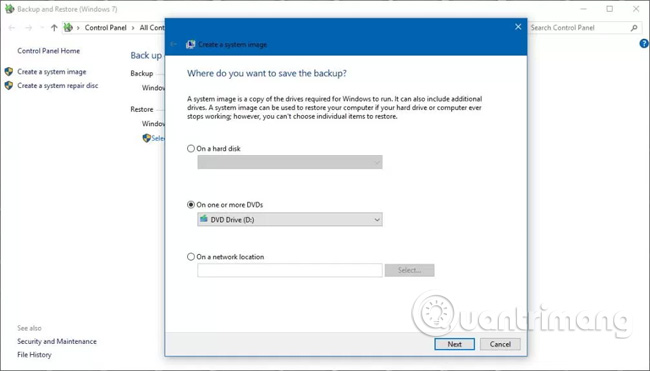Click the search magnifier icon
Screen dimensions: 650x371
pos(634,28)
